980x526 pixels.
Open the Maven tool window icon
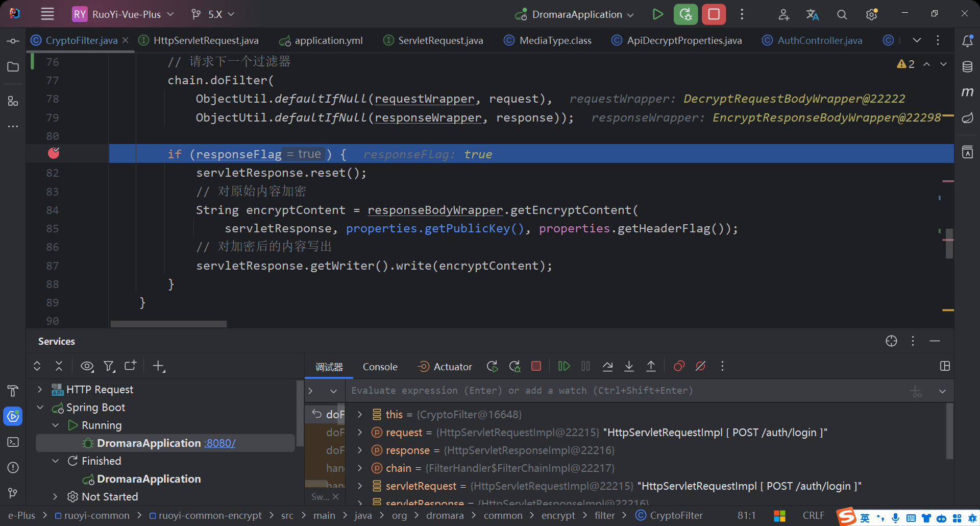(967, 92)
